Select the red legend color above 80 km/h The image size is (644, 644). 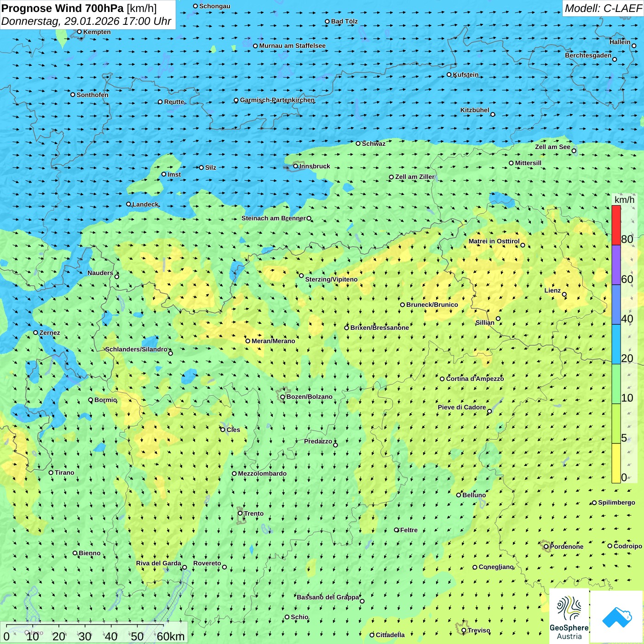(x=616, y=225)
